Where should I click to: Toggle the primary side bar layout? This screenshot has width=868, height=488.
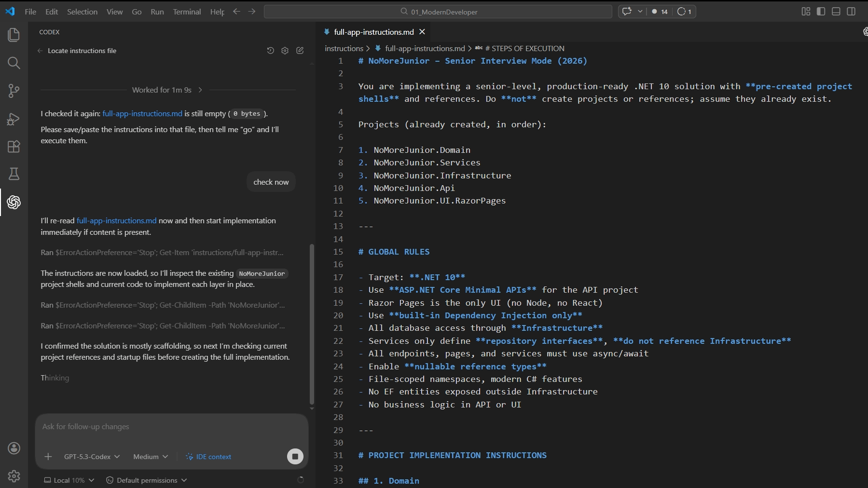coord(821,12)
